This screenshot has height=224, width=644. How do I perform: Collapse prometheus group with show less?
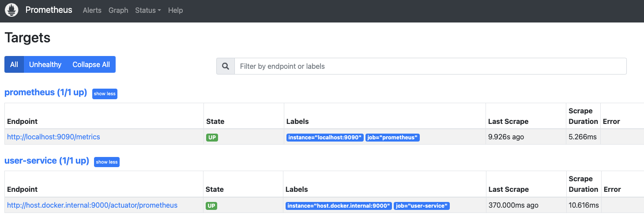(x=105, y=94)
